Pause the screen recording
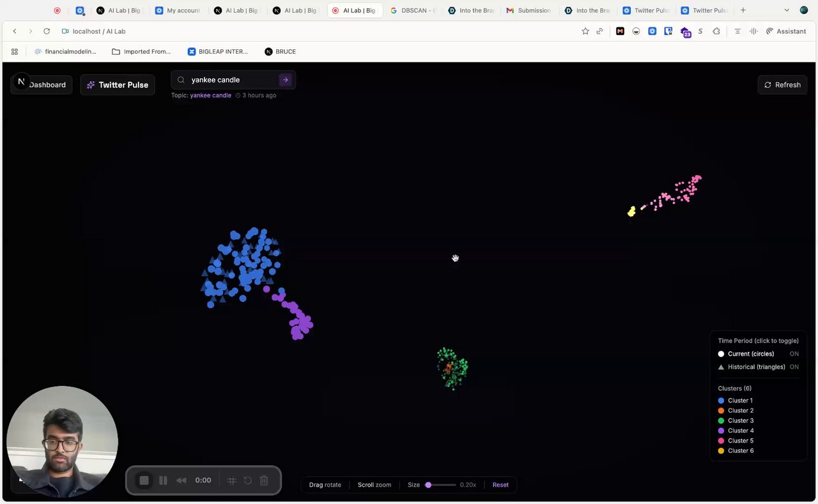 (163, 480)
